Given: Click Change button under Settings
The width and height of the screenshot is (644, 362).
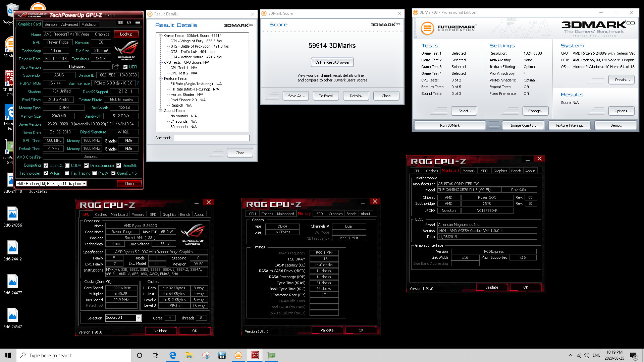Looking at the screenshot, I should point(536,111).
